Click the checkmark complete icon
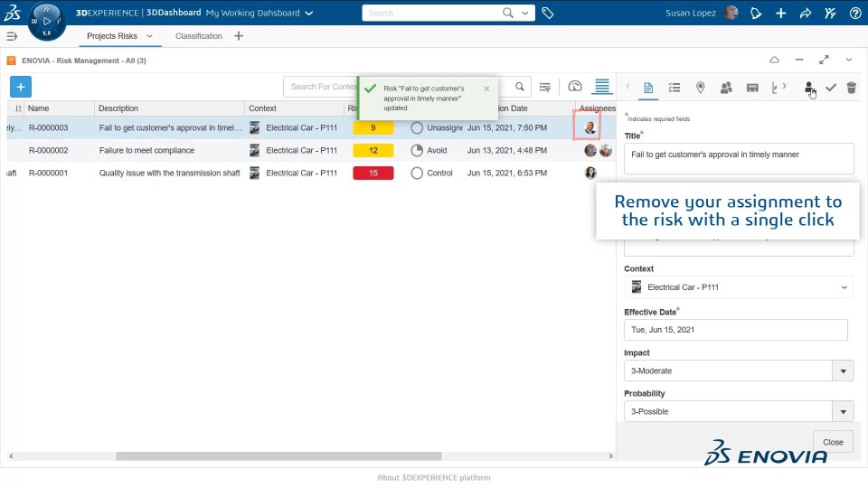868x488 pixels. (831, 88)
